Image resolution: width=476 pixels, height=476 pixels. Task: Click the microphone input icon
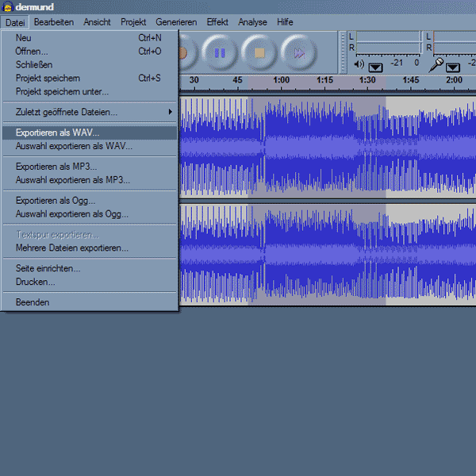436,65
